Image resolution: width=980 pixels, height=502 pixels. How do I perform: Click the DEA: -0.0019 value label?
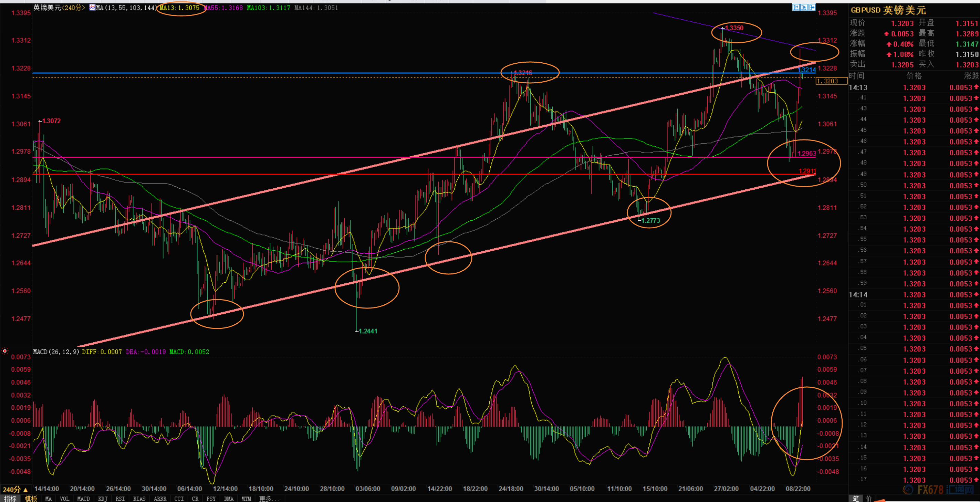tap(146, 352)
